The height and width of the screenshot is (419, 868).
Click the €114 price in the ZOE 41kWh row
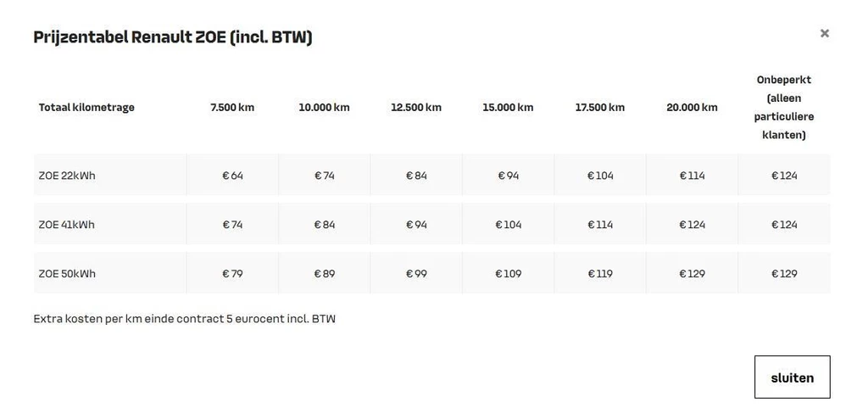(x=600, y=225)
